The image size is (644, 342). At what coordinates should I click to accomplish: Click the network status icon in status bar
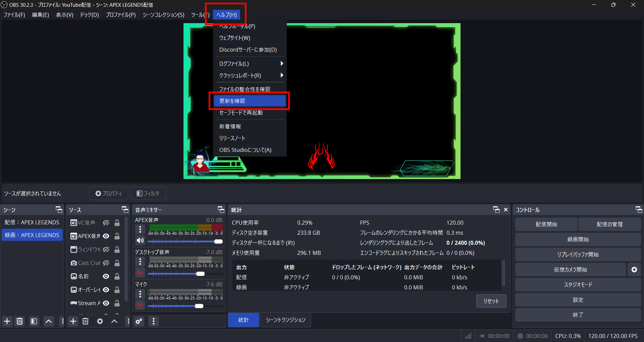468,336
